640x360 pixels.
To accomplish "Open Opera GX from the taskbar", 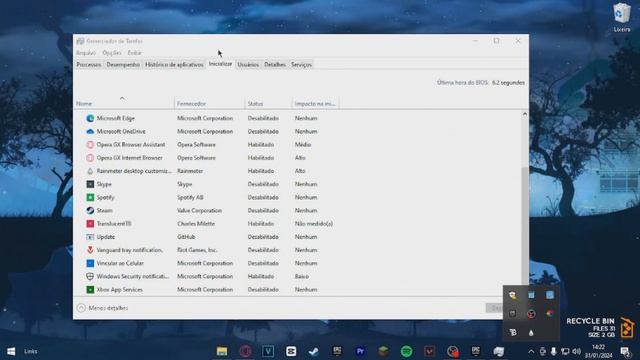I will tap(245, 351).
